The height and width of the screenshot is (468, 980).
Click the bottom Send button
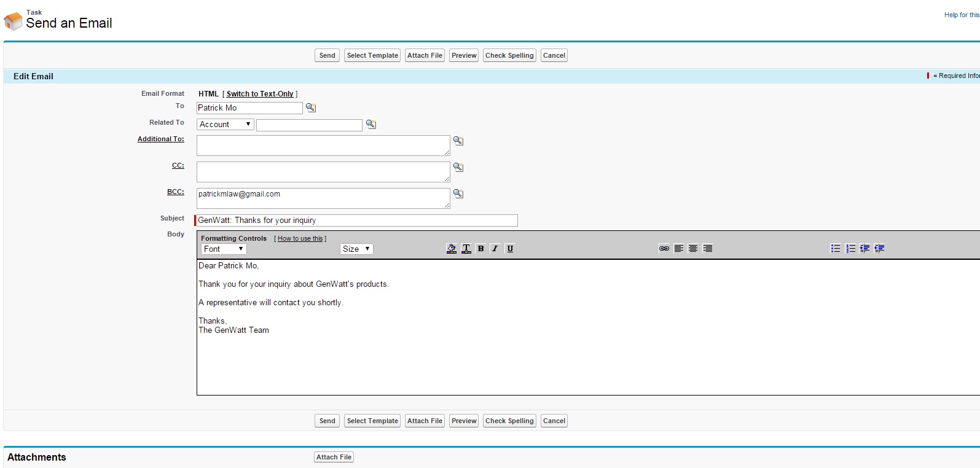tap(327, 421)
